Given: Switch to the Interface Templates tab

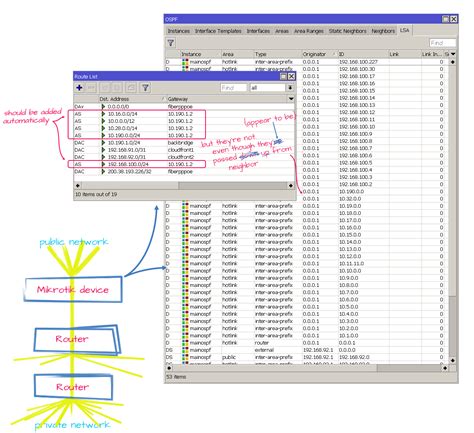Looking at the screenshot, I should point(218,31).
